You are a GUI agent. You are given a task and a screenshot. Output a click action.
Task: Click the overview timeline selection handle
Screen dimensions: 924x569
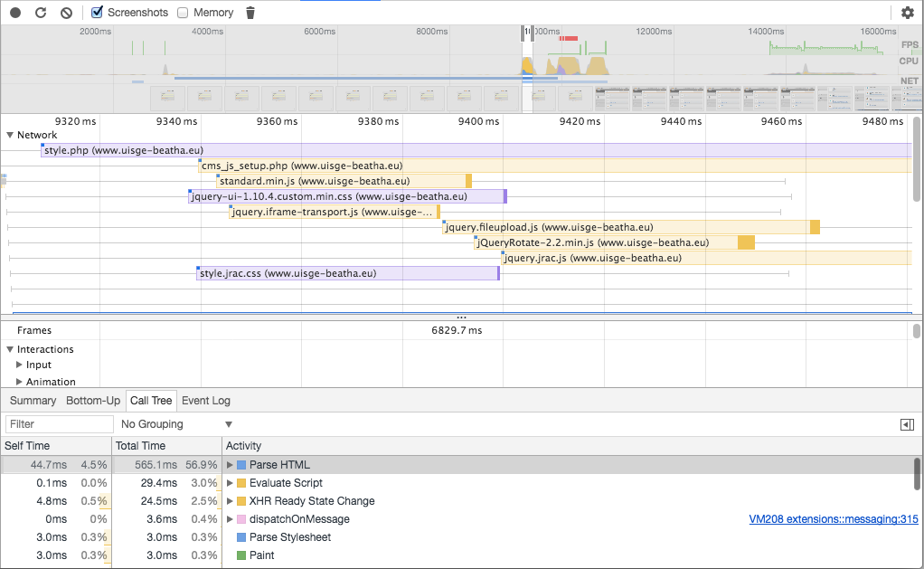(x=523, y=33)
